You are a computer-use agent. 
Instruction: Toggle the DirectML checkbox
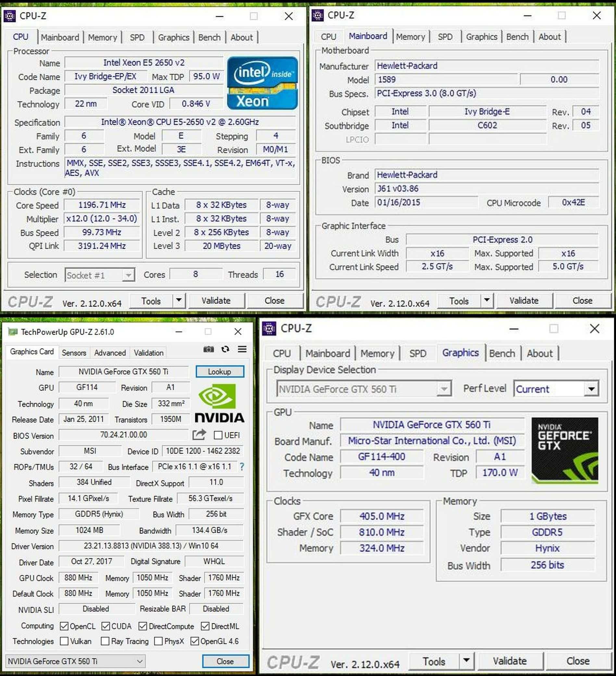point(205,626)
